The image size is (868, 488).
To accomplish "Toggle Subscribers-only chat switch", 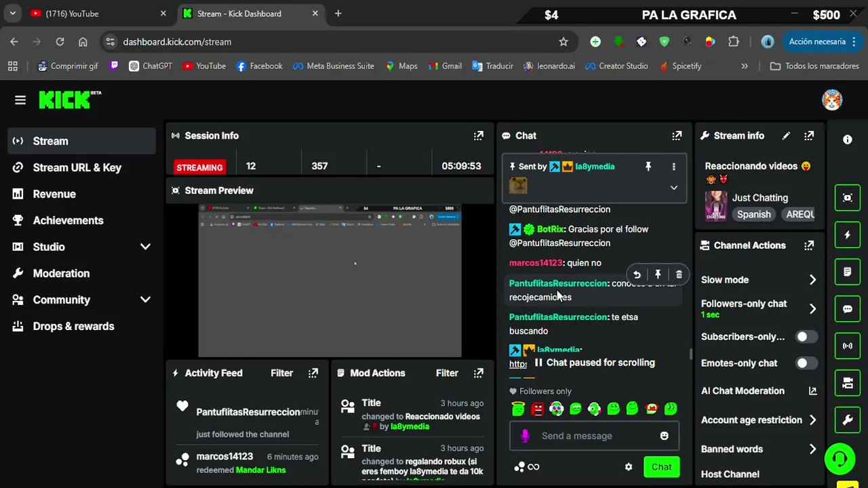I will pyautogui.click(x=806, y=337).
